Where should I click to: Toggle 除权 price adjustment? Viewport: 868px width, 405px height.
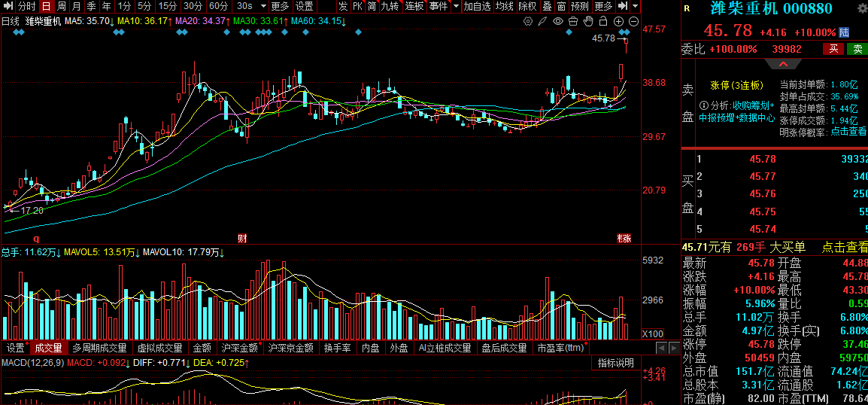coord(527,7)
